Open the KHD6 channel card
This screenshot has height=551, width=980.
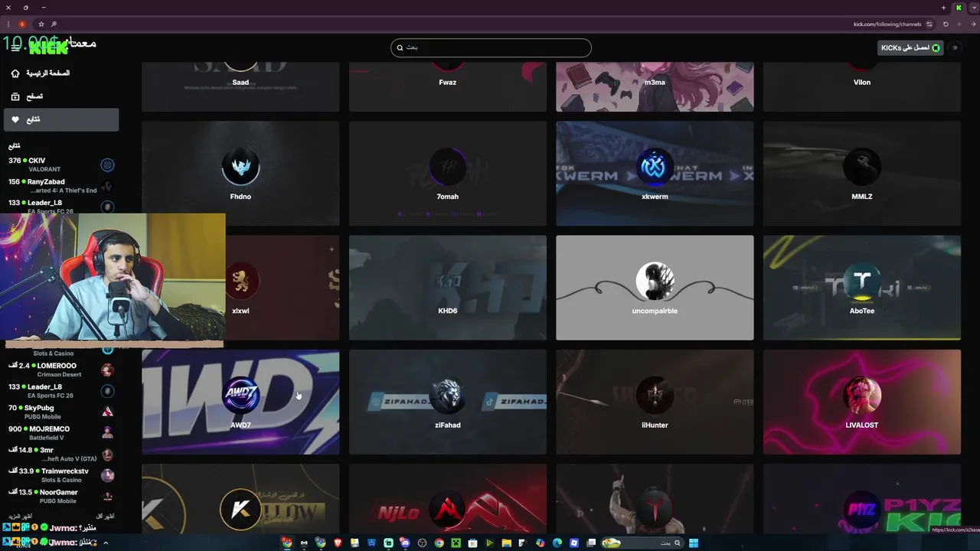(448, 288)
